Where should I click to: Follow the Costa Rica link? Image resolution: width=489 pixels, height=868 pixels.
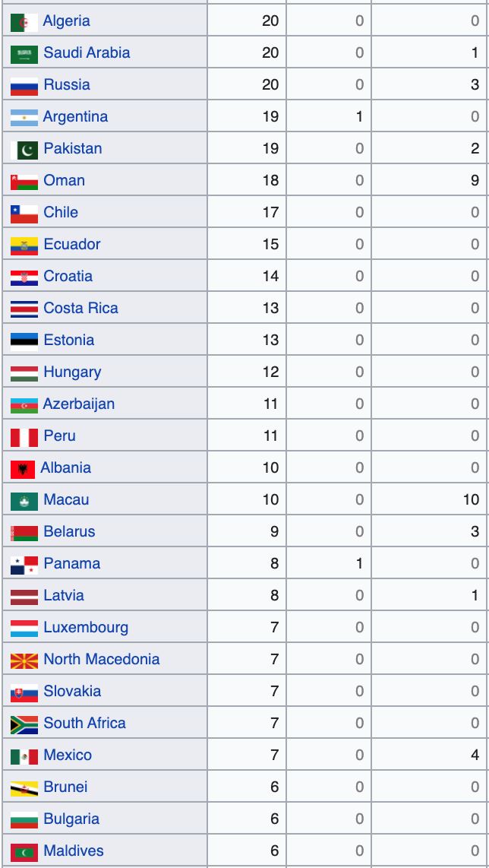point(80,309)
